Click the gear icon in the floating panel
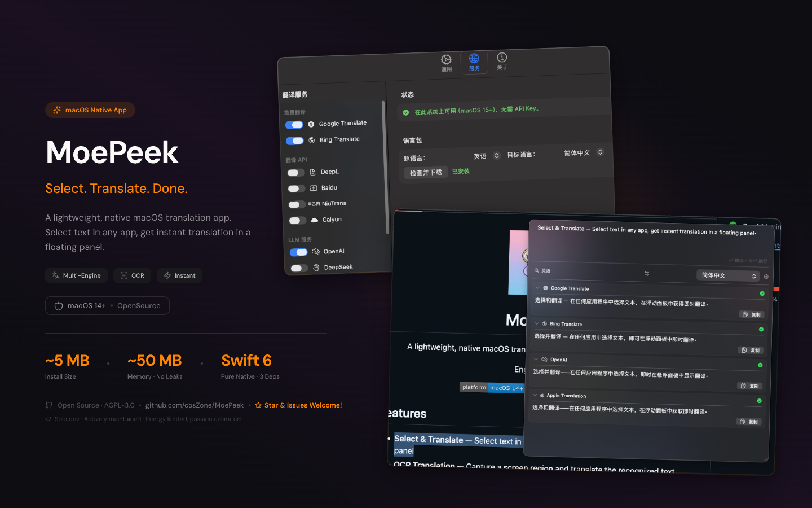This screenshot has height=508, width=812. [x=766, y=277]
